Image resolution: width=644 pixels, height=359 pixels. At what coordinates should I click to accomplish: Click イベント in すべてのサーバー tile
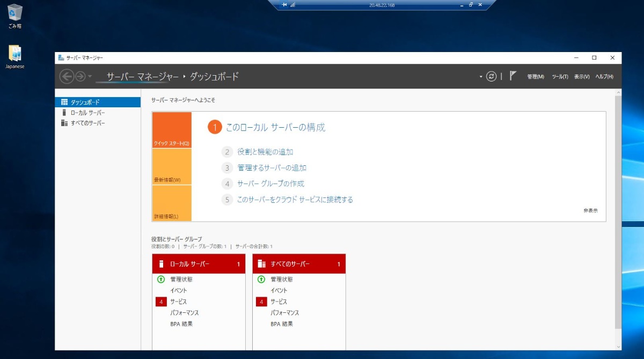pyautogui.click(x=279, y=290)
